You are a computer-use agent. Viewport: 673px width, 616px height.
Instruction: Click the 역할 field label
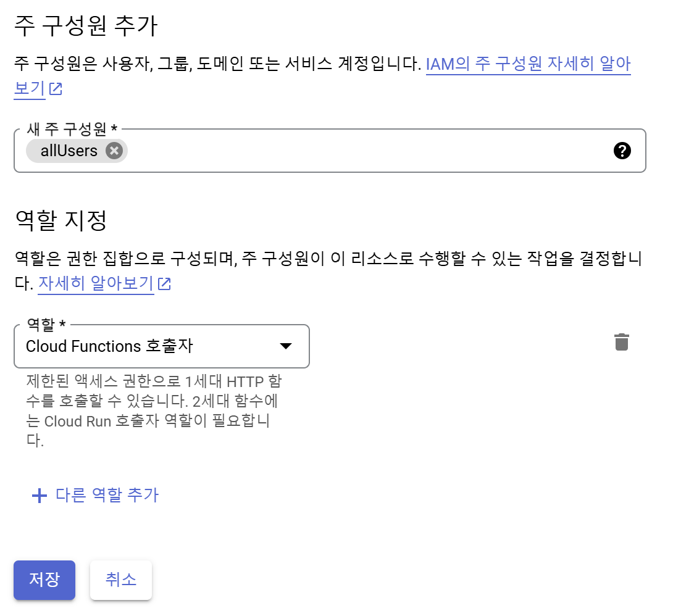point(46,325)
